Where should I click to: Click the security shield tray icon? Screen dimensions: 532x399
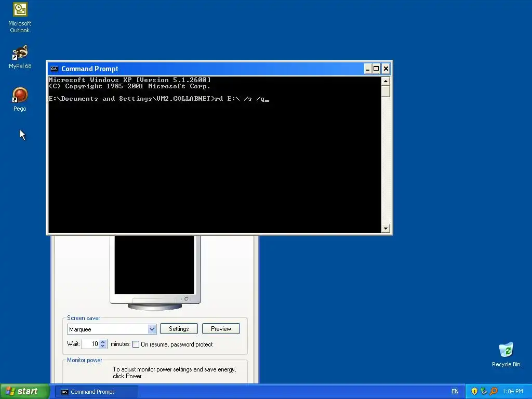(474, 391)
